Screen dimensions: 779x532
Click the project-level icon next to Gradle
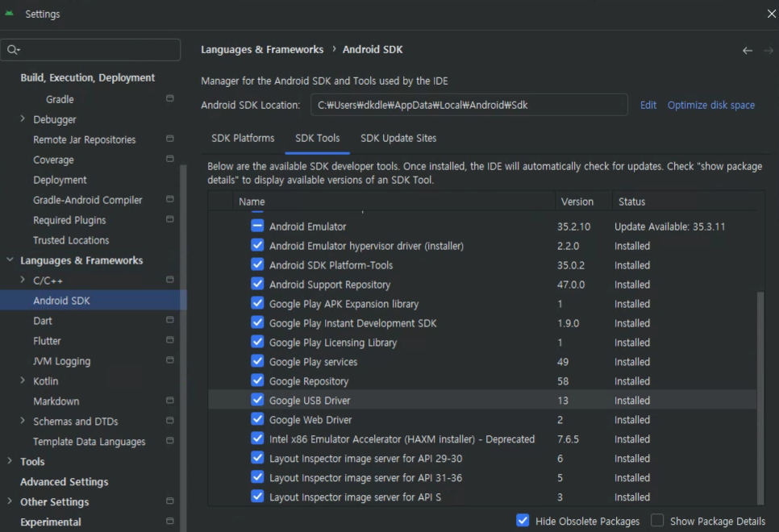[170, 98]
